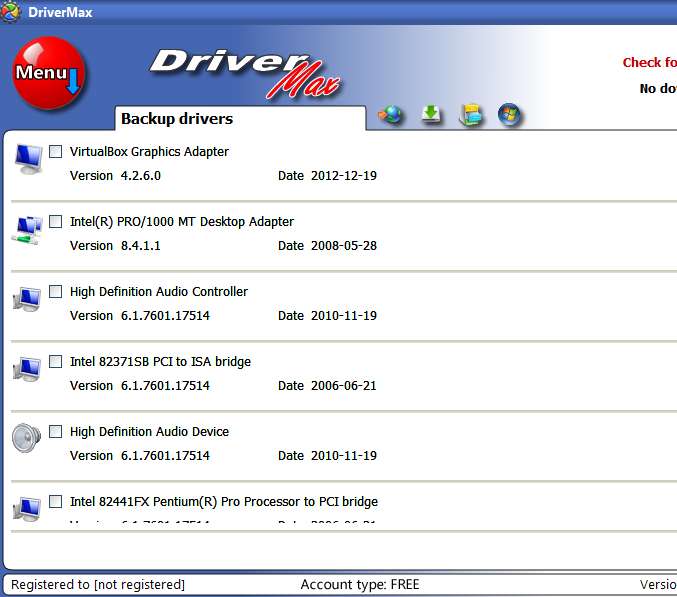Click the computer icon for Intel 82441FX bridge
The image size is (677, 597).
pos(27,509)
